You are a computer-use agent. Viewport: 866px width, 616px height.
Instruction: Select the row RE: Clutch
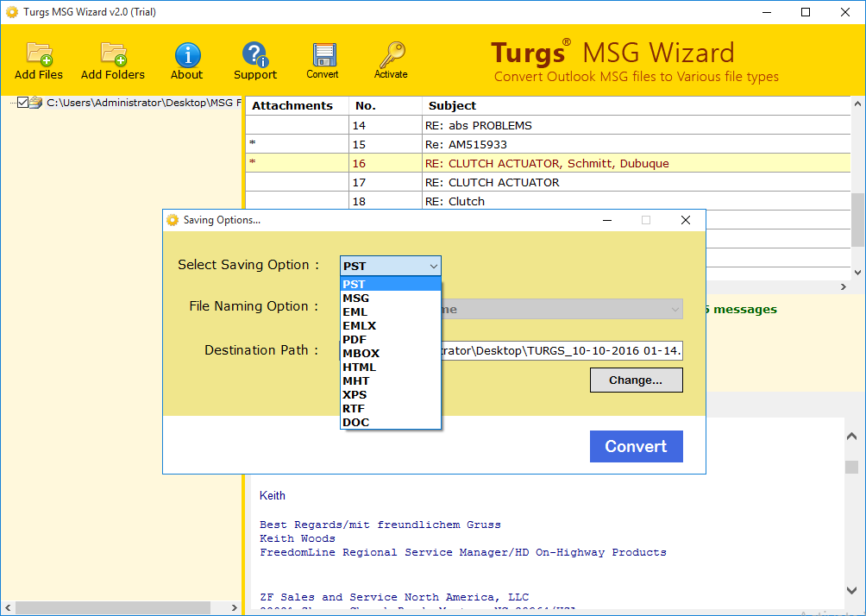coord(548,201)
